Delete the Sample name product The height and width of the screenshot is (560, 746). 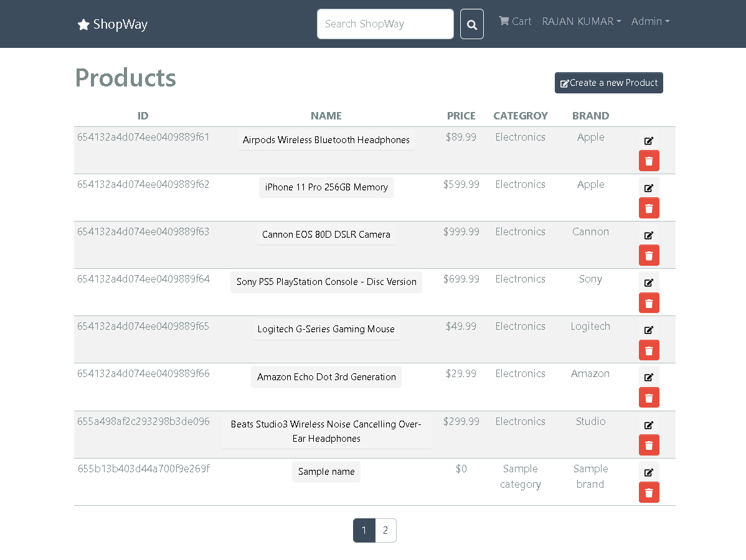coord(649,493)
